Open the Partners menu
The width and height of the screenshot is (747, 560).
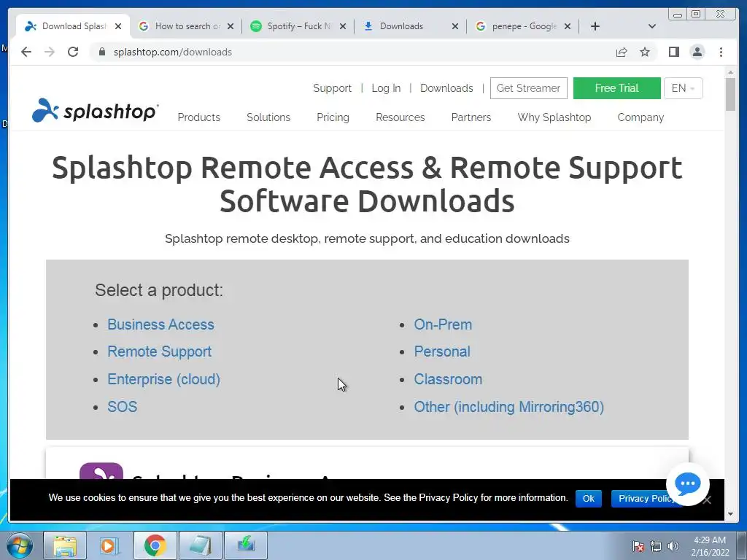[x=471, y=117]
